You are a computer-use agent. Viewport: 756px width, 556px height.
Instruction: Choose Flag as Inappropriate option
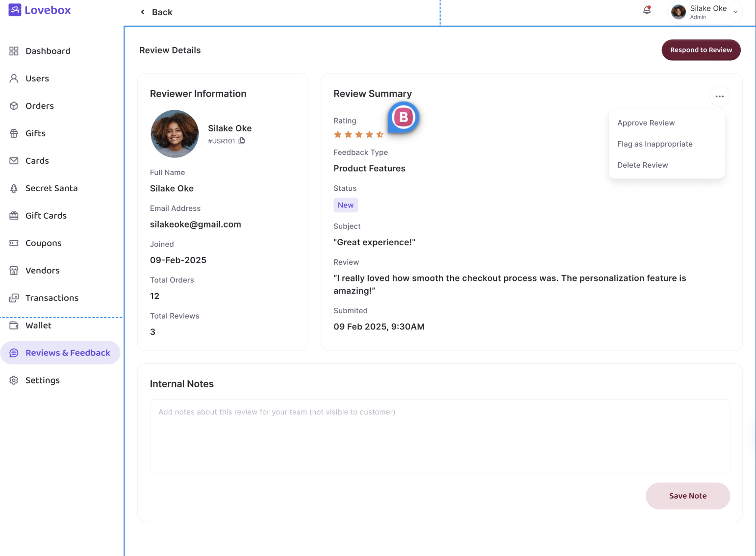click(x=655, y=144)
